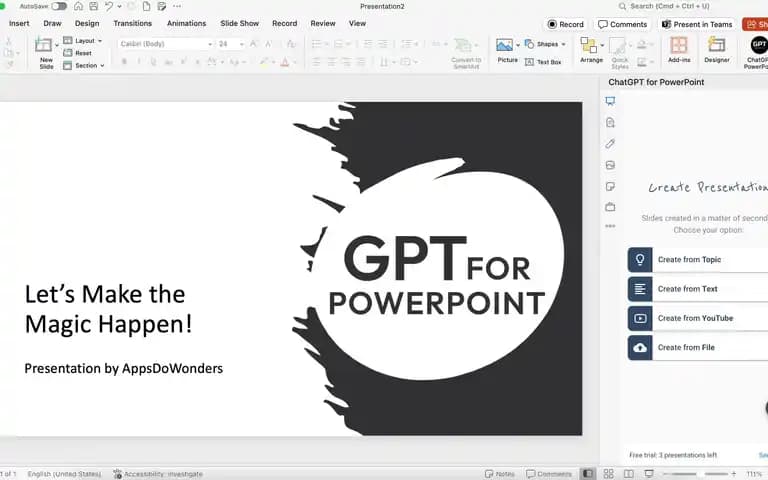The image size is (768, 480).
Task: Click the text highlight color icon
Action: tap(264, 62)
